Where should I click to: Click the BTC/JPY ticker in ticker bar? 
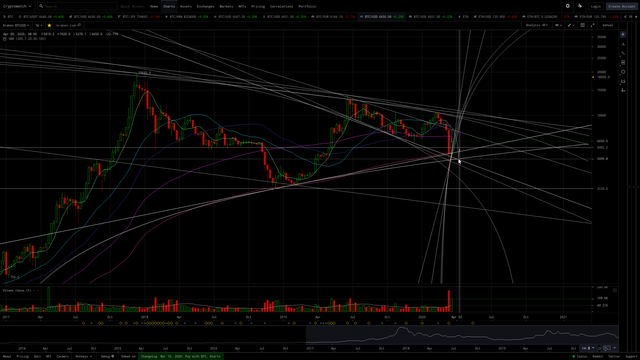pyautogui.click(x=139, y=17)
